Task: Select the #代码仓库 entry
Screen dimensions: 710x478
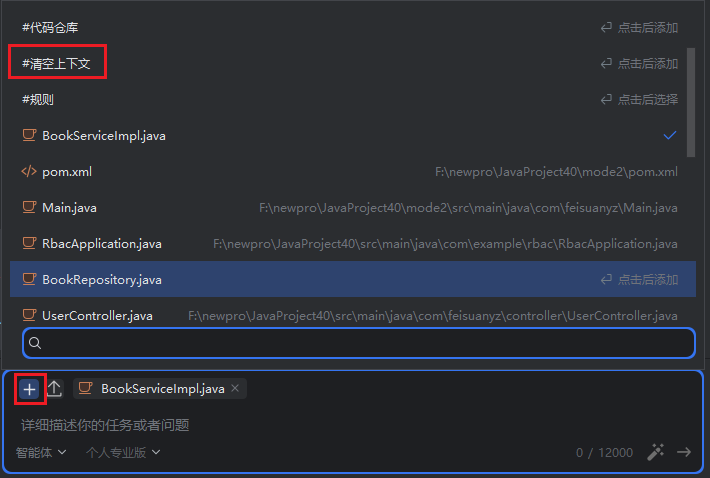Action: click(50, 28)
